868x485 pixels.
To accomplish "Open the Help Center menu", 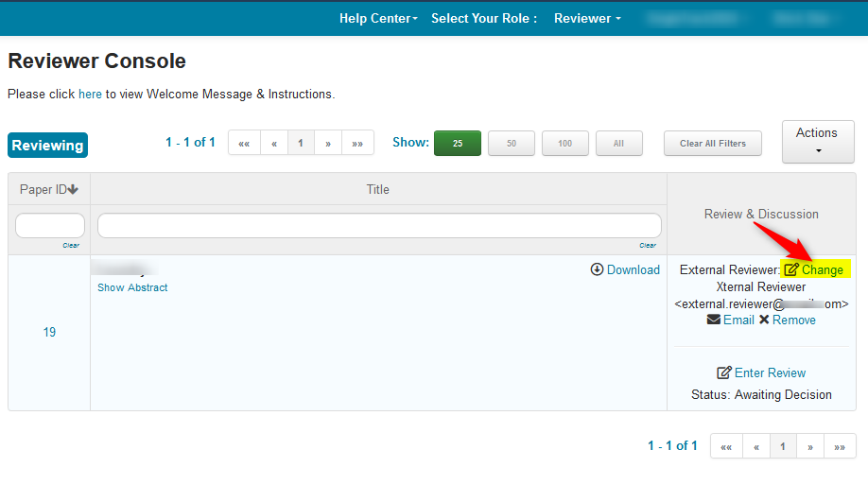I will click(x=378, y=18).
